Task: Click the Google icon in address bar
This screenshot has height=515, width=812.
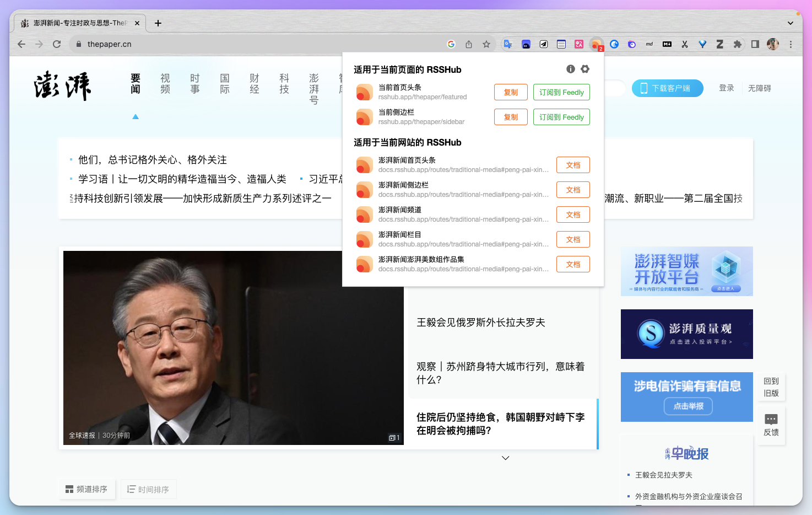Action: [x=451, y=44]
